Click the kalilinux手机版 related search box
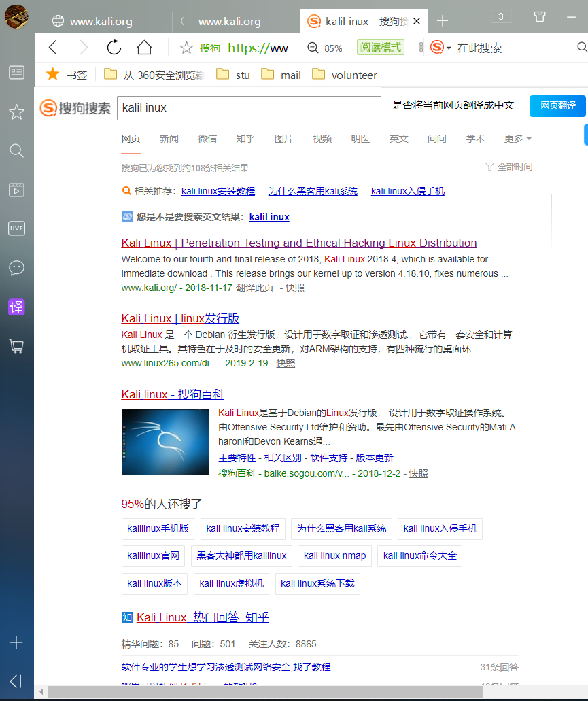Image resolution: width=588 pixels, height=701 pixels. (158, 528)
